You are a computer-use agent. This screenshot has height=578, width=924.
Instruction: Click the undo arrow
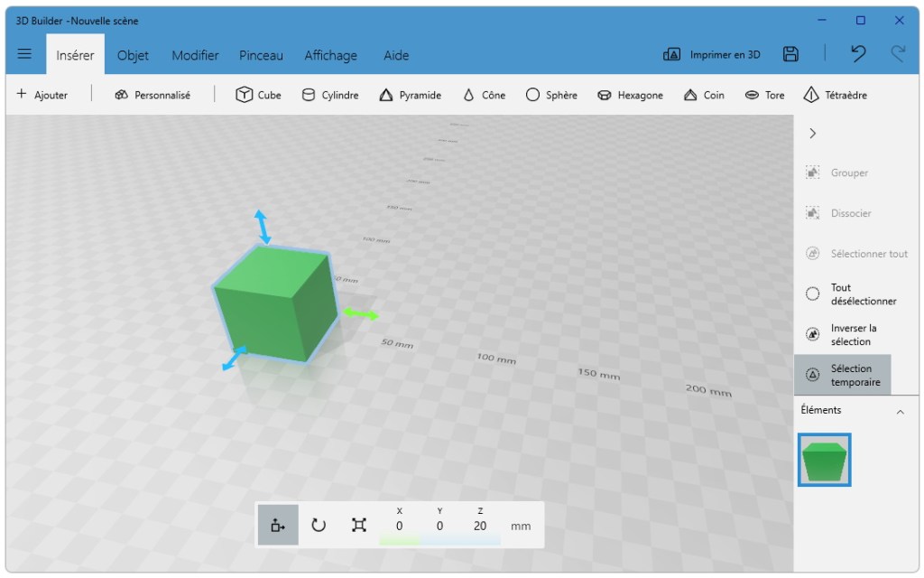[x=856, y=54]
